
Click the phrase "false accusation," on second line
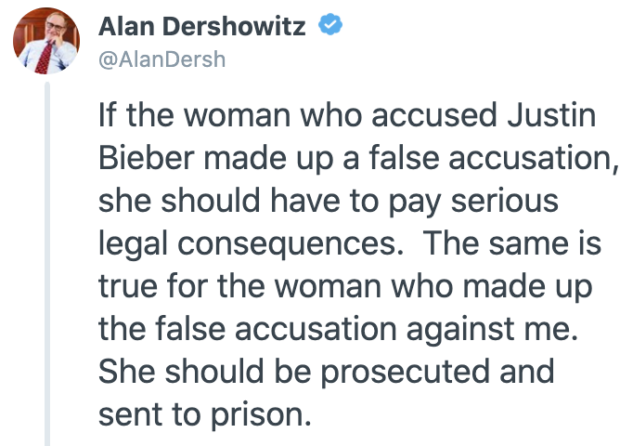(493, 158)
